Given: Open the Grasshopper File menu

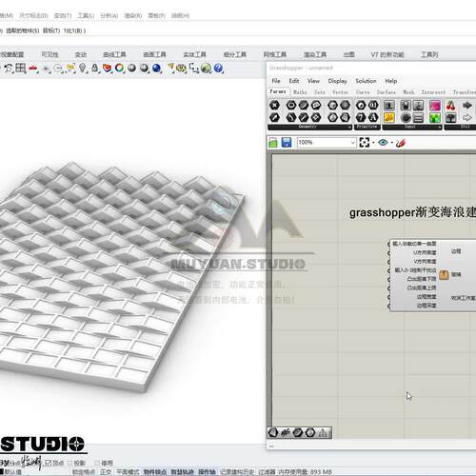Looking at the screenshot, I should (276, 81).
